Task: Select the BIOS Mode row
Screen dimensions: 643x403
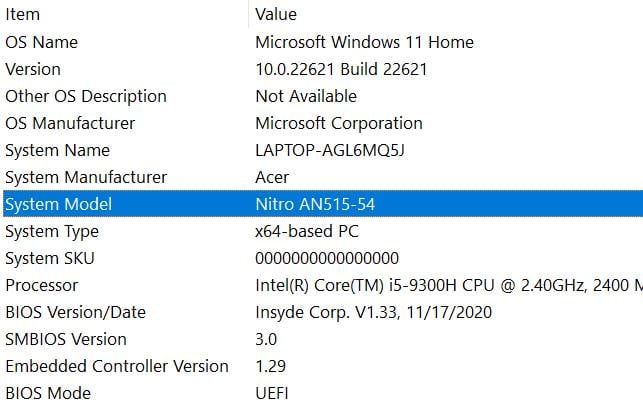Action: pyautogui.click(x=48, y=393)
